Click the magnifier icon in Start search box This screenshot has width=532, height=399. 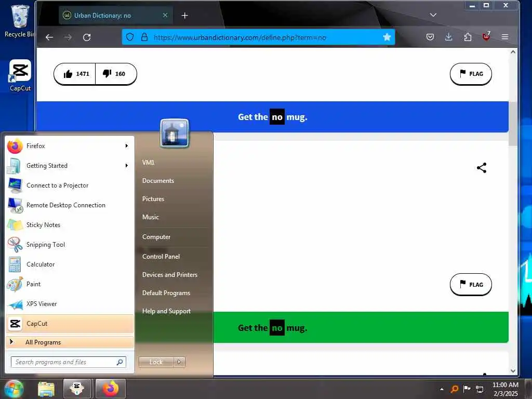[x=120, y=362]
